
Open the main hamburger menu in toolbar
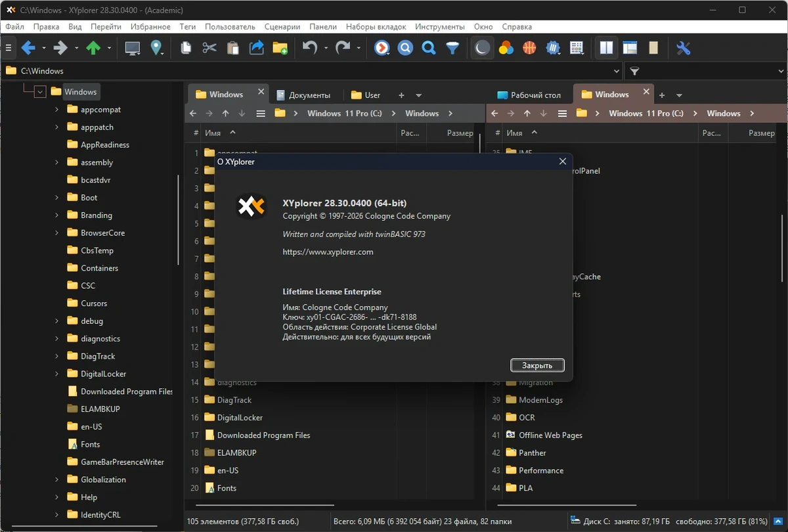9,48
